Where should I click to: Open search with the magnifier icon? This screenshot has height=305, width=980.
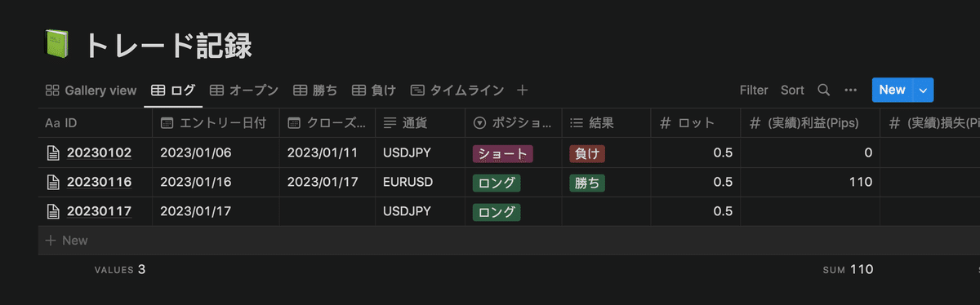[824, 90]
